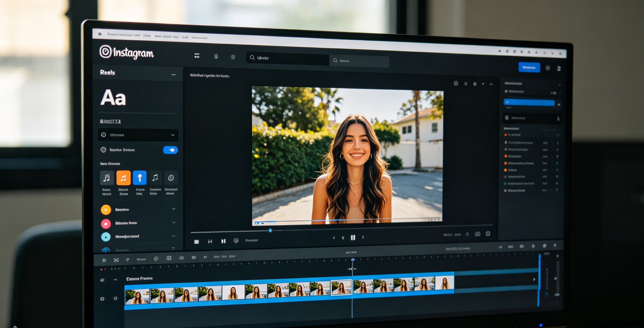Select the white-outlined clip thumbnail in the timeline

pyautogui.click(x=341, y=287)
